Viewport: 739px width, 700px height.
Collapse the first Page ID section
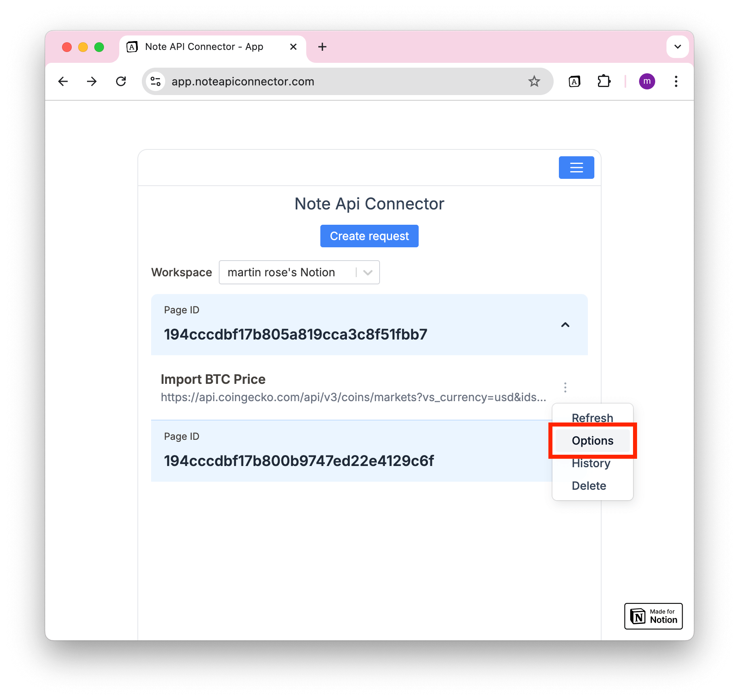pos(565,325)
